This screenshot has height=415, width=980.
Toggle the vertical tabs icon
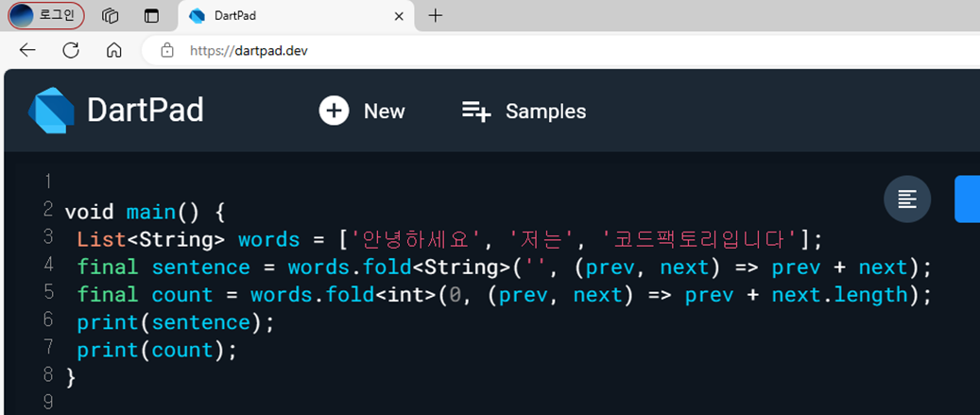pos(151,16)
